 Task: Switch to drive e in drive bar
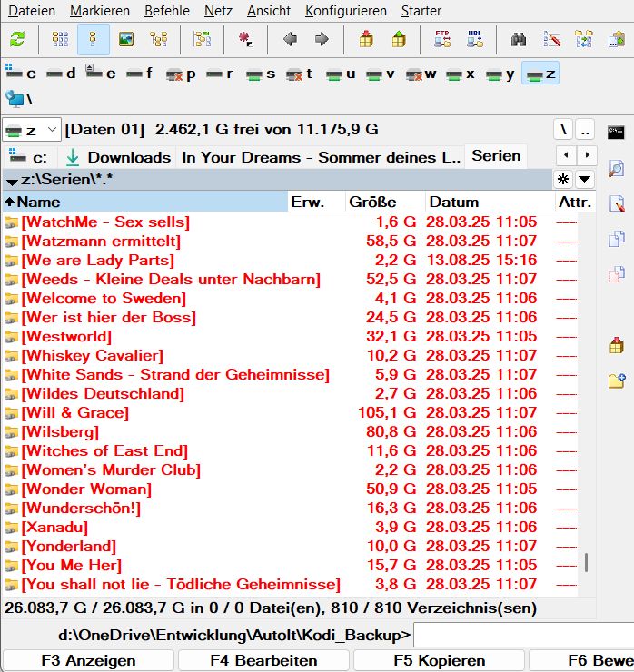(101, 74)
